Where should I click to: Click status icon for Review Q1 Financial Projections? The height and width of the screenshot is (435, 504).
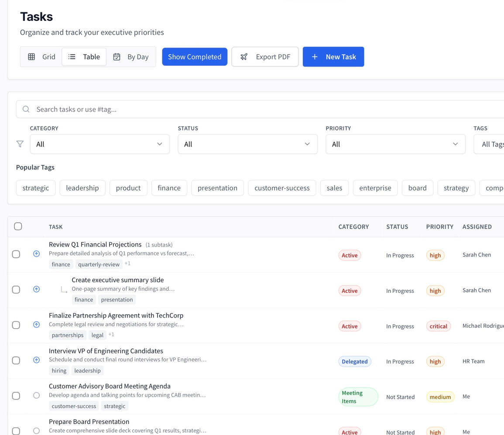click(37, 253)
